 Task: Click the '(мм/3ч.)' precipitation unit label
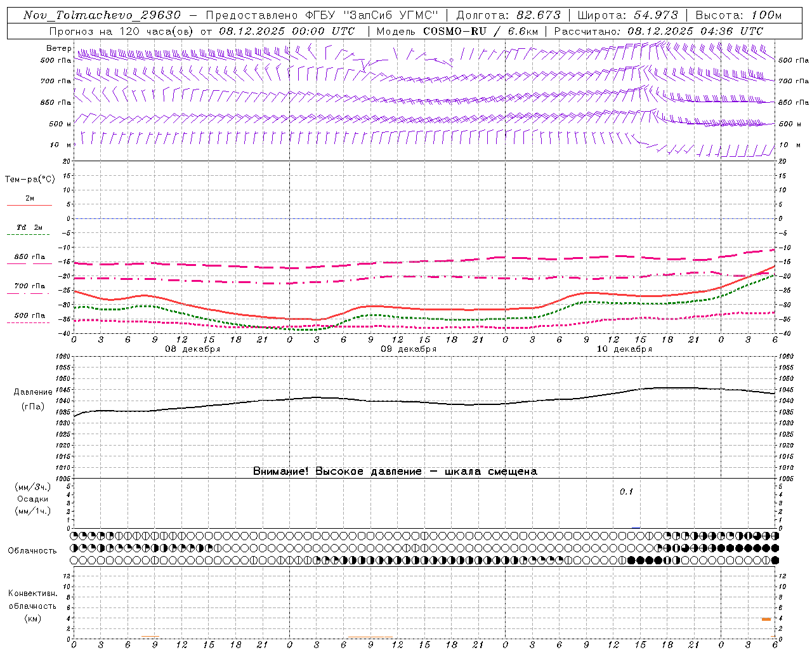click(x=33, y=487)
